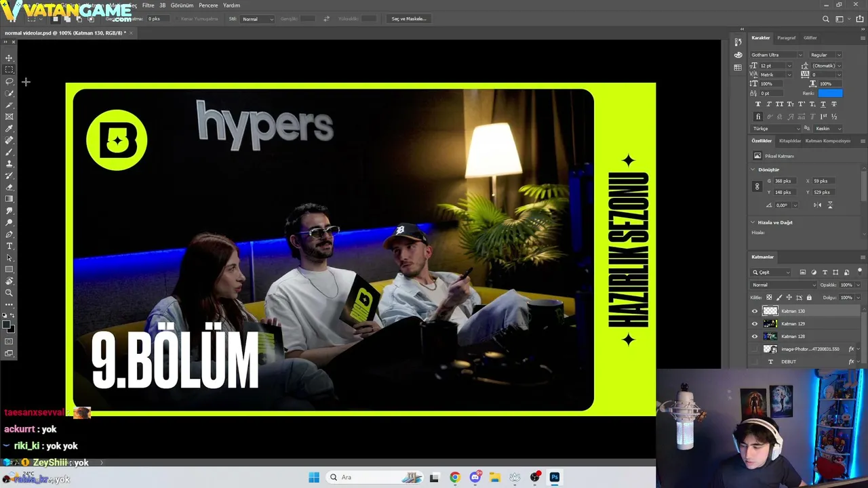Viewport: 868px width, 488px height.
Task: Toggle layer filtering switch
Action: click(x=860, y=271)
